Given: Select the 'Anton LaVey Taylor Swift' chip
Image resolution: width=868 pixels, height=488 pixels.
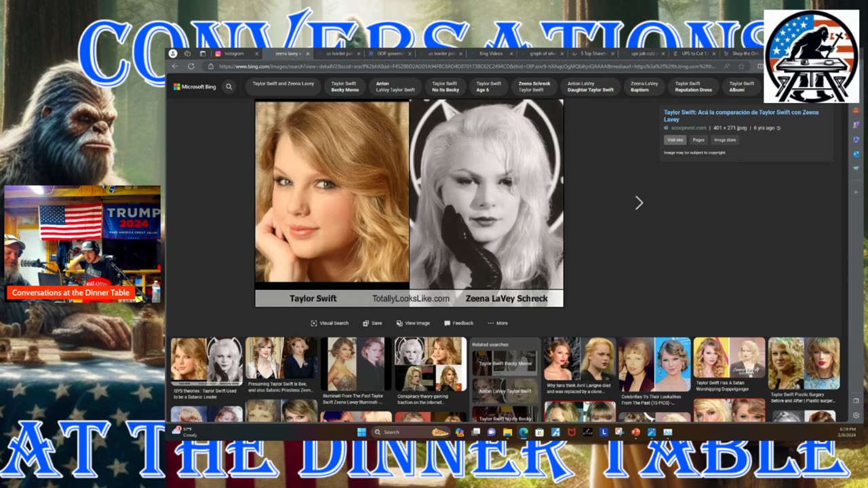Looking at the screenshot, I should click(395, 87).
